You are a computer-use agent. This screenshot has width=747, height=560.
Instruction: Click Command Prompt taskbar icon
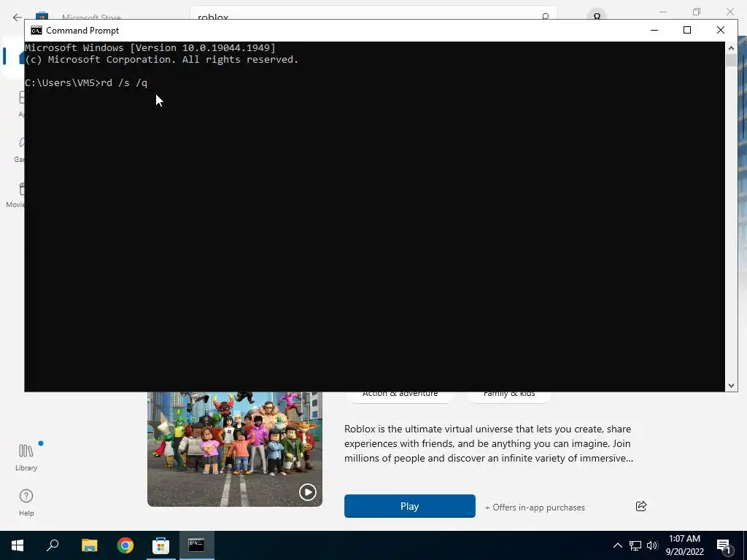tap(196, 545)
